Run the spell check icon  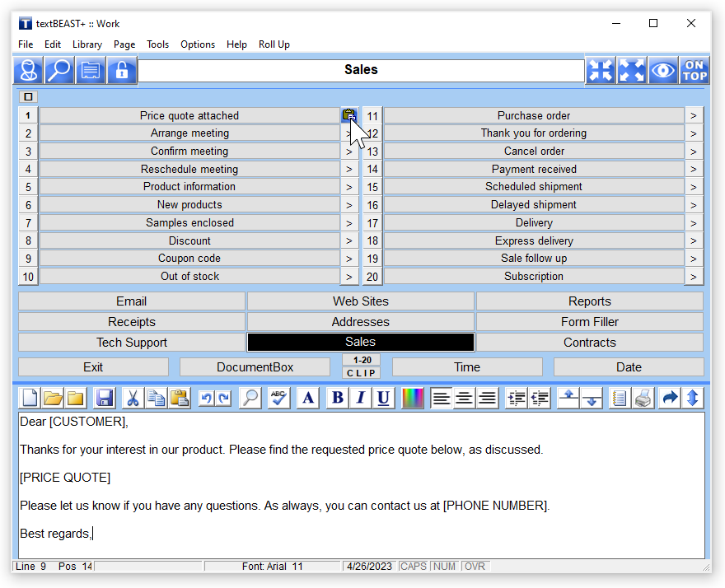click(278, 398)
